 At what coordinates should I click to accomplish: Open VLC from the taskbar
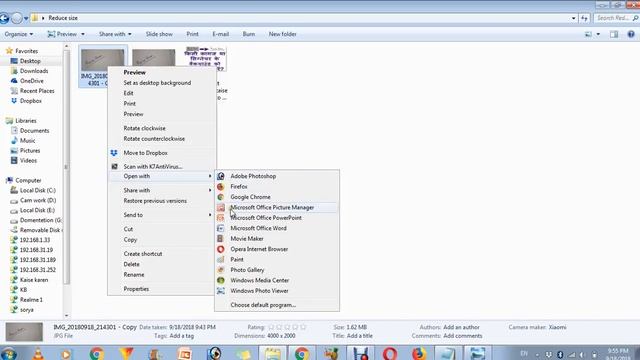[38, 353]
